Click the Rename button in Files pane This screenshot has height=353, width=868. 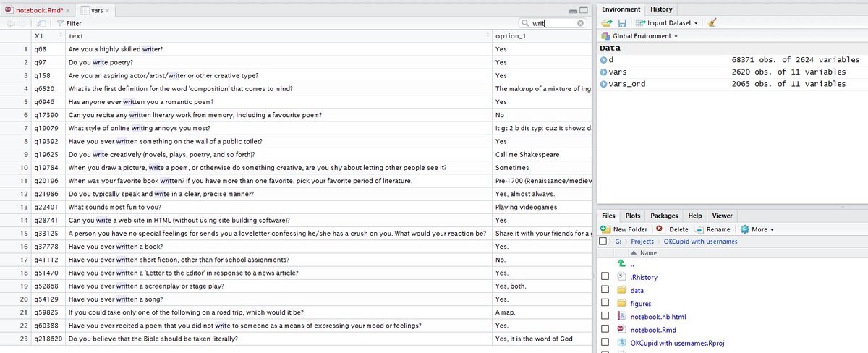(x=713, y=229)
